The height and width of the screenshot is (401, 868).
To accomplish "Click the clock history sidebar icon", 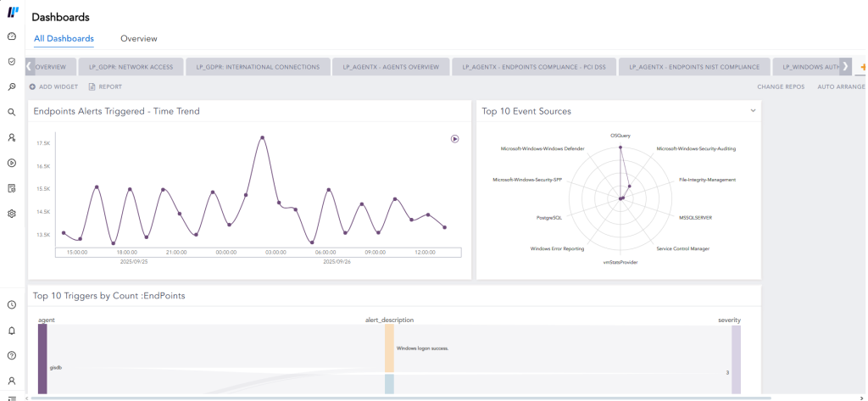I will click(x=12, y=304).
